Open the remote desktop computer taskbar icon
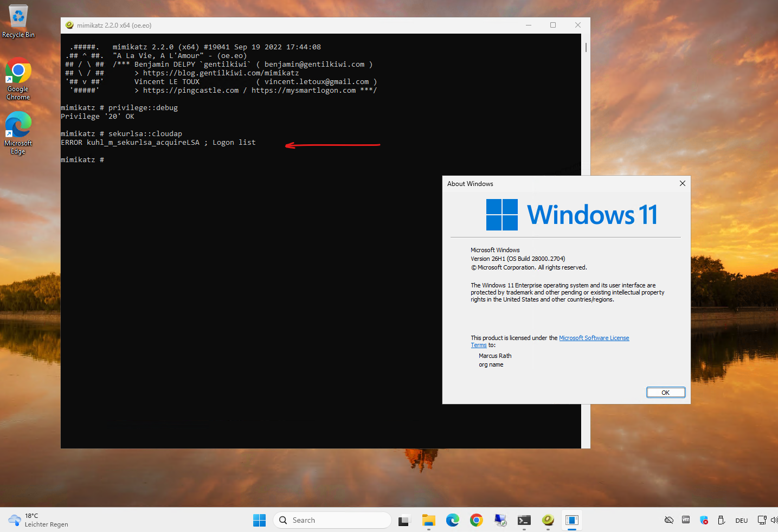 click(x=500, y=521)
